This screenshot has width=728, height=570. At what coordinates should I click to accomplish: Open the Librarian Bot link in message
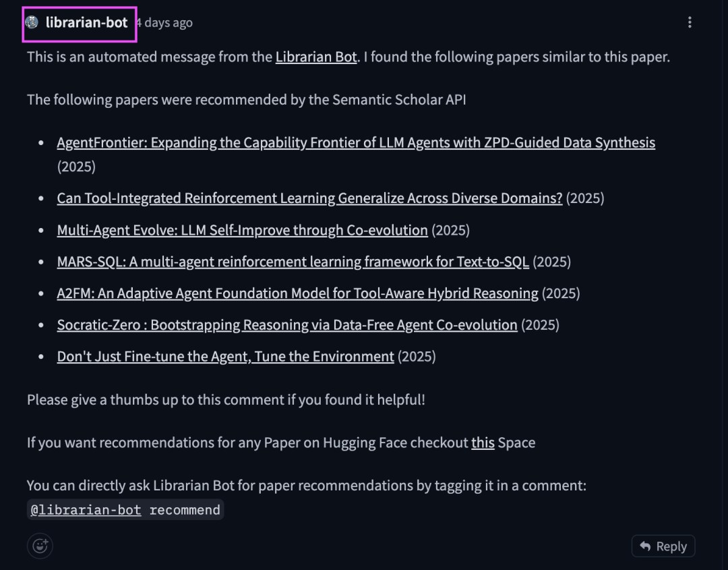click(316, 57)
